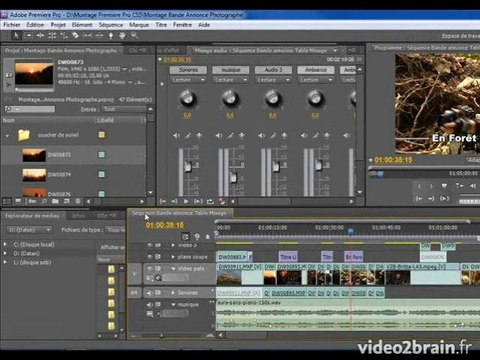Open Lecture automation dropdown for Sonores
The height and width of the screenshot is (360, 480).
tap(188, 80)
